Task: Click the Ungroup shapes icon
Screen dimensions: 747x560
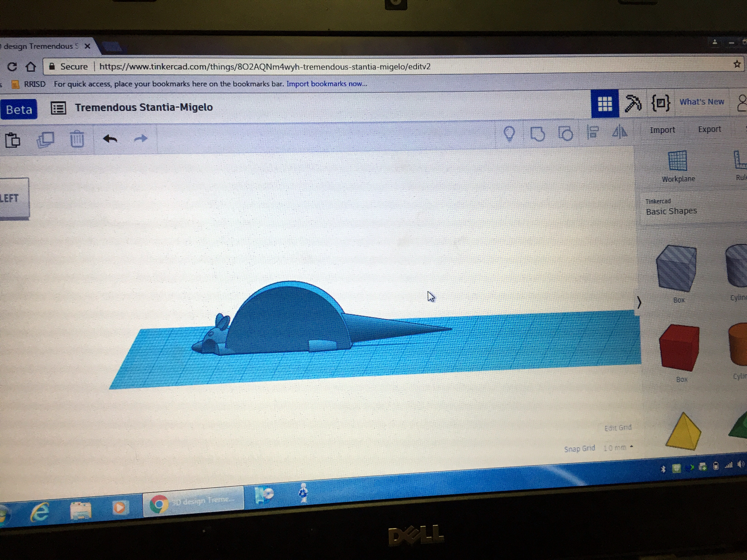Action: (565, 133)
